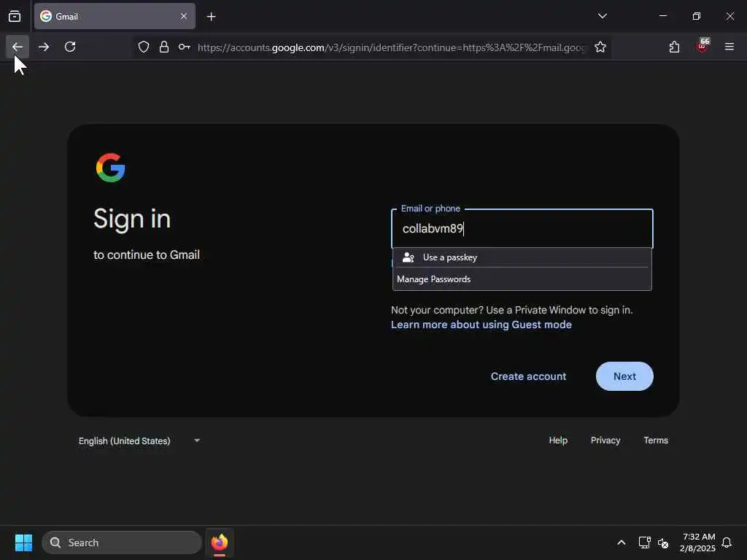Click the browser Forward arrow button
Image resolution: width=747 pixels, height=560 pixels.
click(44, 47)
